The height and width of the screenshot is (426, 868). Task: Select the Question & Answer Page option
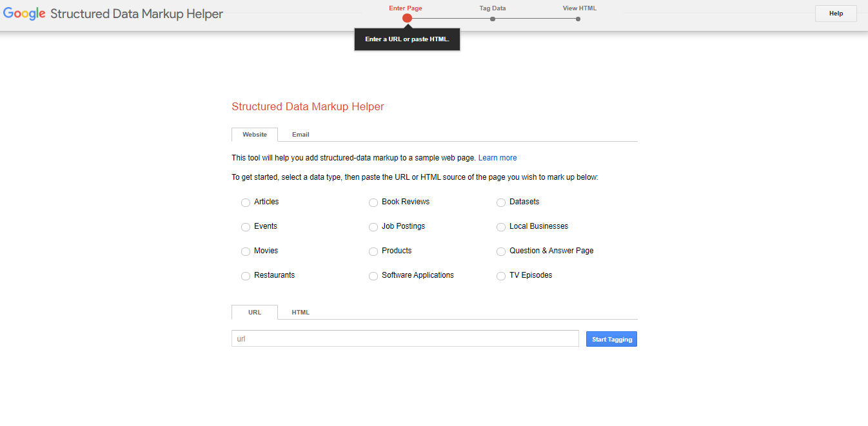(x=501, y=251)
